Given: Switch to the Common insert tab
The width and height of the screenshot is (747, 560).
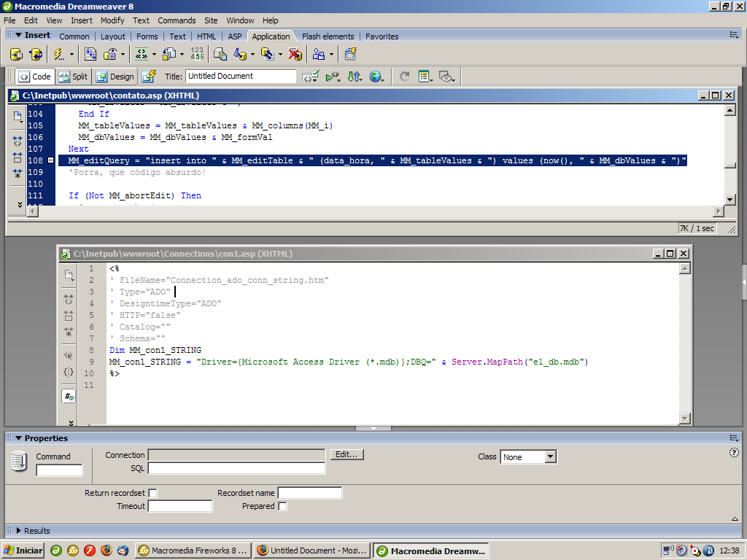Looking at the screenshot, I should point(74,36).
